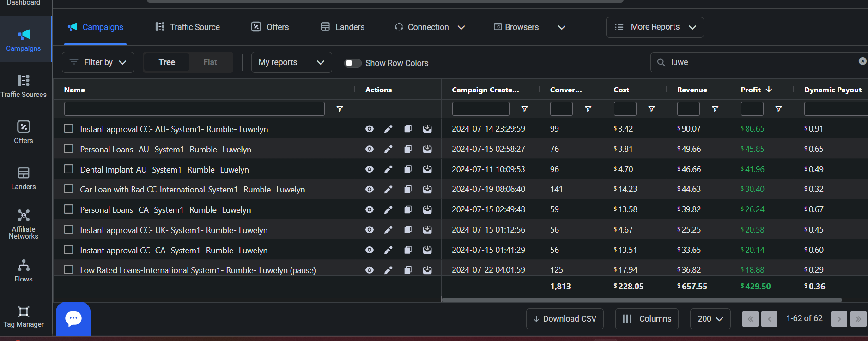Duplicate the Dental Implant-AU campaign
Image resolution: width=868 pixels, height=341 pixels.
point(408,169)
